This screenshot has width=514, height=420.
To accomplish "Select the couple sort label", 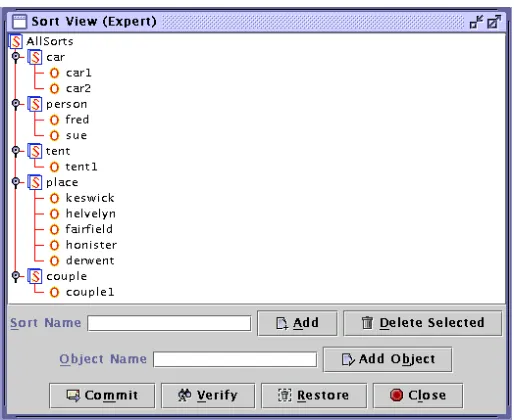I will click(67, 277).
